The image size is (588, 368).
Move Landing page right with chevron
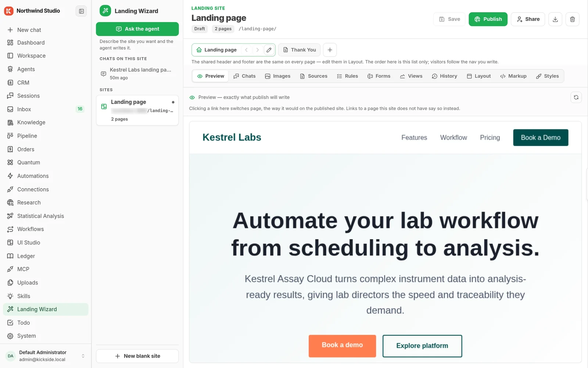[258, 50]
